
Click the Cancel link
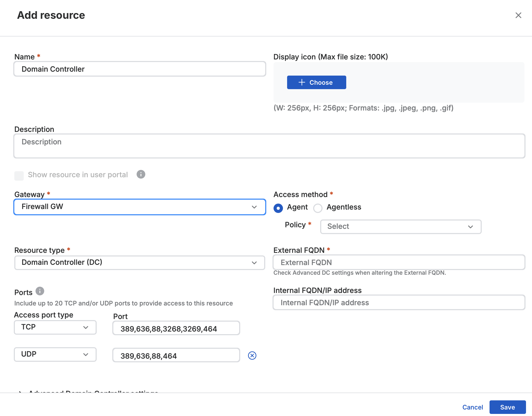coord(472,407)
